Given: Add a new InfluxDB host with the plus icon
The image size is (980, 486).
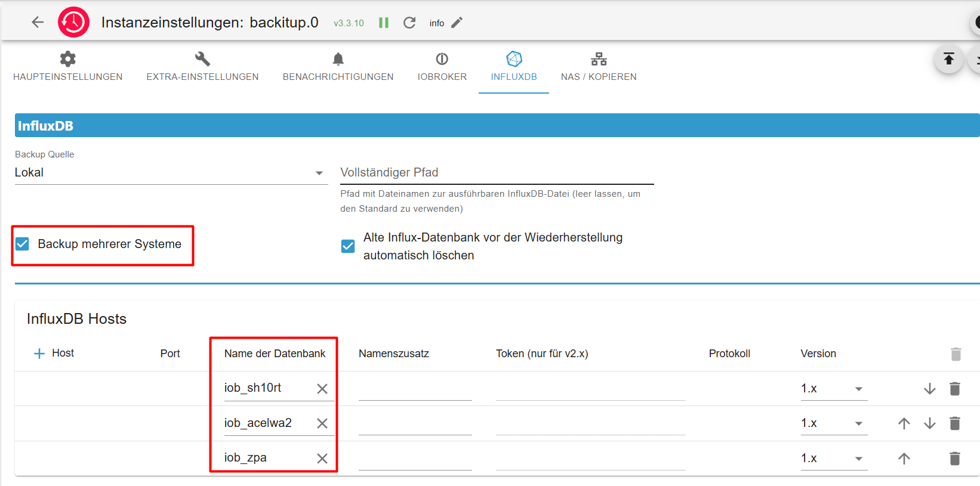Looking at the screenshot, I should [x=39, y=354].
